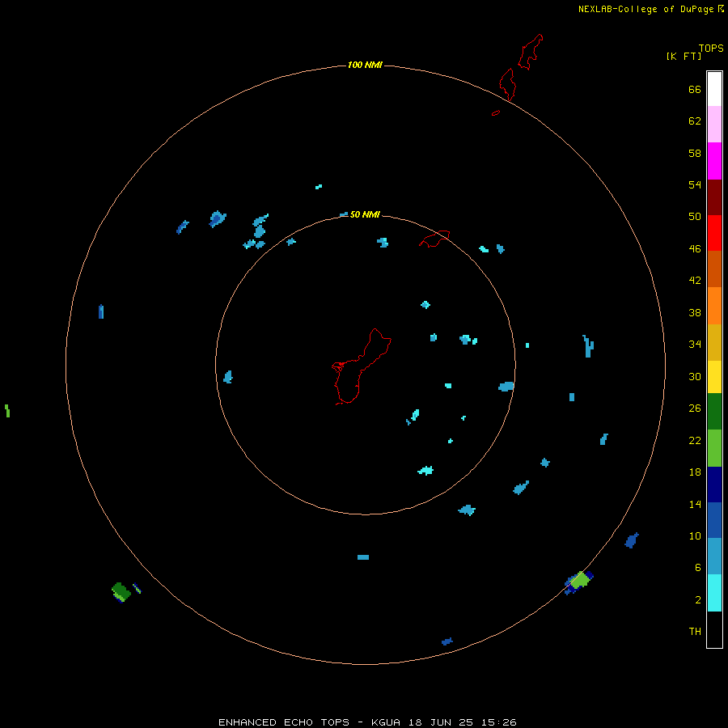Click the "26" legend value
The image size is (728, 728).
coord(695,408)
